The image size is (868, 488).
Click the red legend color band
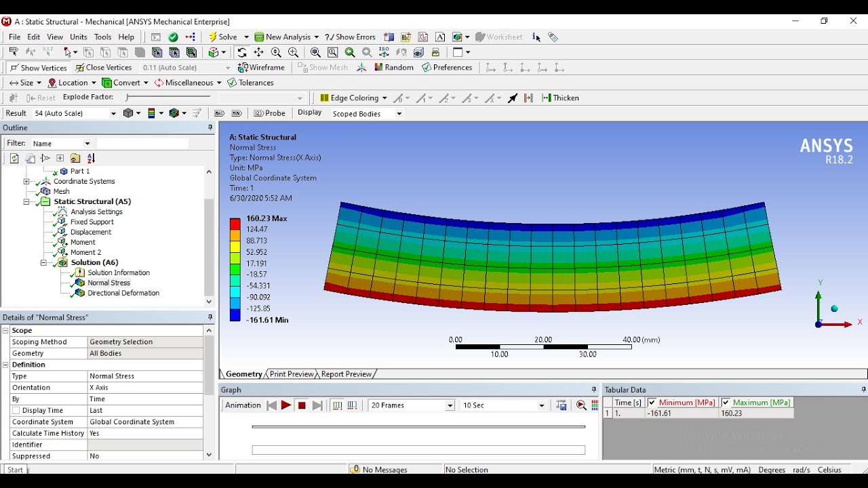(235, 224)
